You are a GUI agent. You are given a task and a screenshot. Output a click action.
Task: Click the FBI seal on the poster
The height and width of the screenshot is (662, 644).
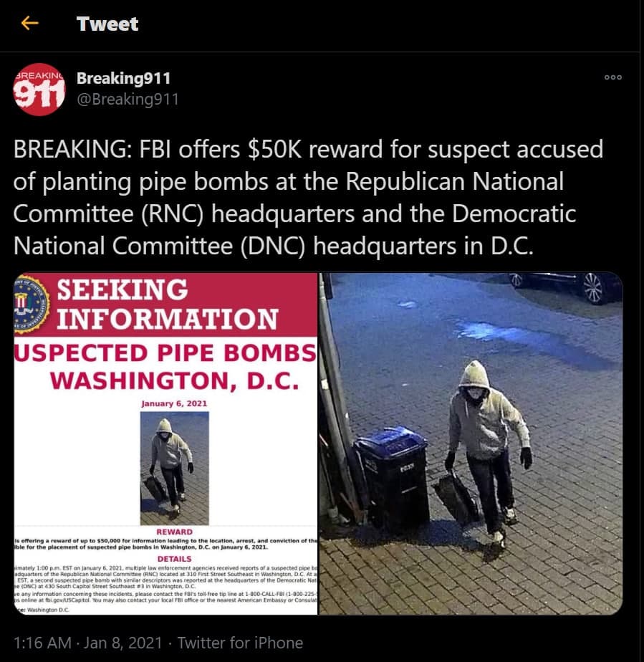pyautogui.click(x=31, y=304)
